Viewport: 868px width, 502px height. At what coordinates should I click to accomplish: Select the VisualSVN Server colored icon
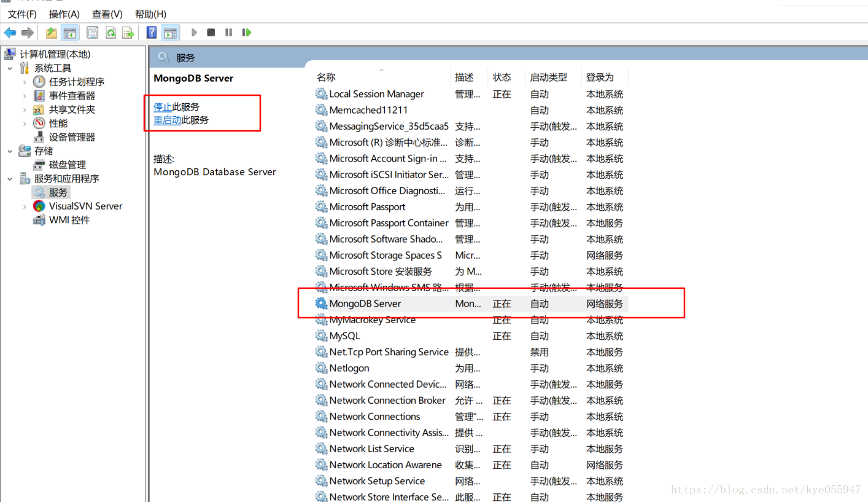tap(39, 206)
